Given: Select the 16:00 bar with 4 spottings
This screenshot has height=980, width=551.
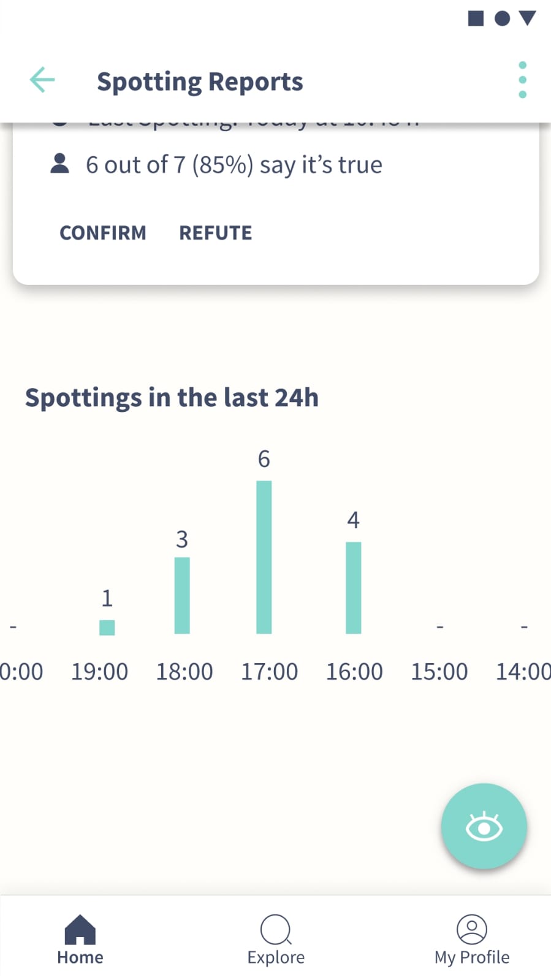Looking at the screenshot, I should click(x=354, y=588).
